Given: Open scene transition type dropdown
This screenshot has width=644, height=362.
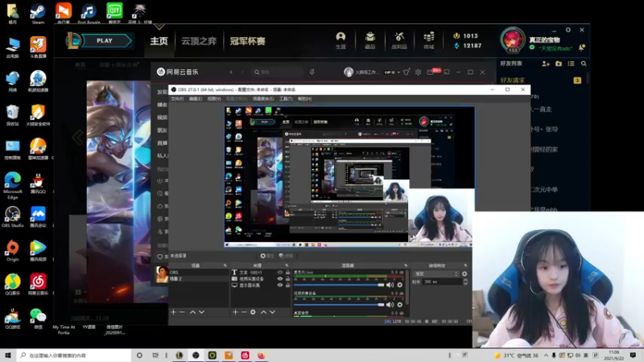Looking at the screenshot, I should click(x=436, y=274).
